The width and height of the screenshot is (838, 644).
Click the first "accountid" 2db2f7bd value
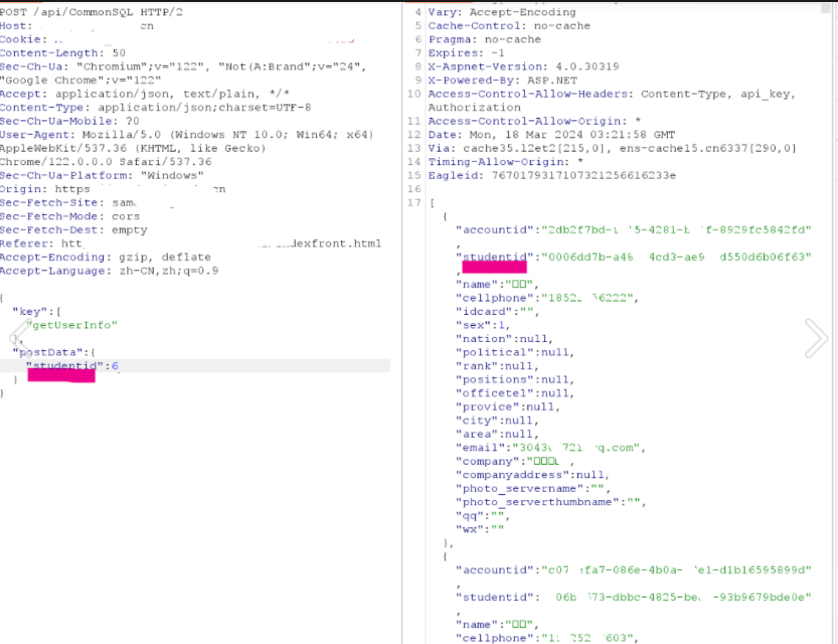[676, 230]
